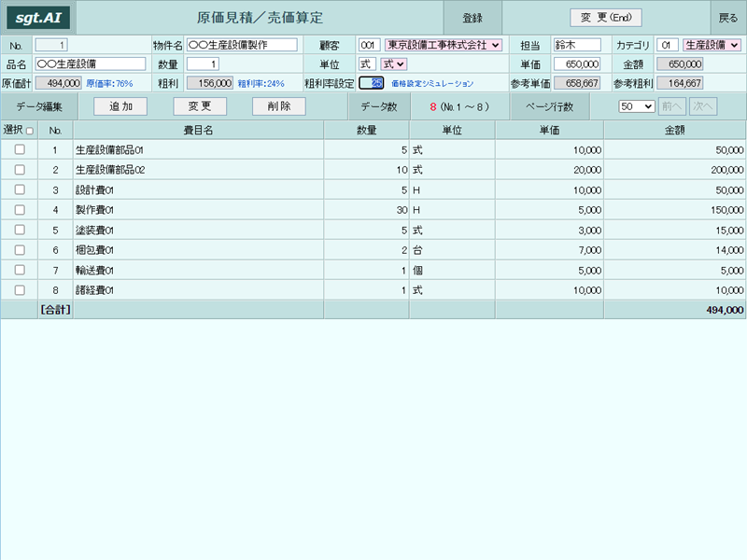747x560 pixels.
Task: Click the 数量 input field in header form
Action: pyautogui.click(x=203, y=63)
